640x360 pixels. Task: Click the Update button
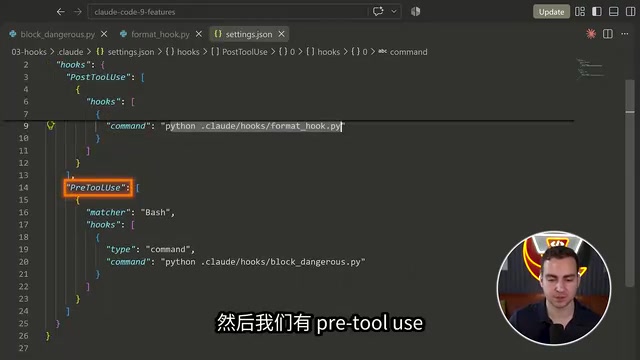(551, 12)
